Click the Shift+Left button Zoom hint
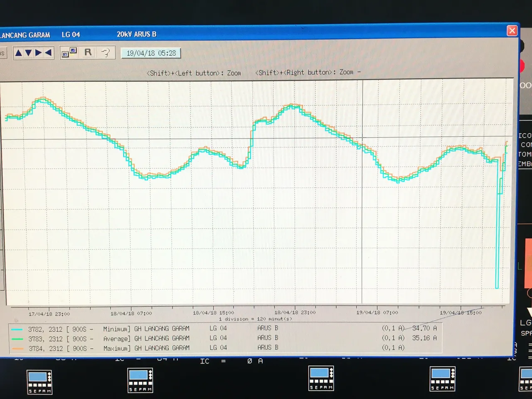 point(194,73)
